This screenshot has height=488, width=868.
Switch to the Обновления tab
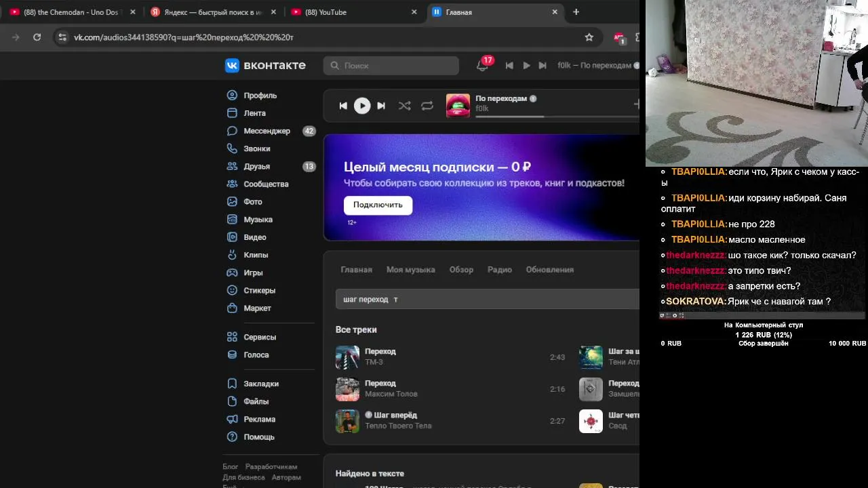550,270
